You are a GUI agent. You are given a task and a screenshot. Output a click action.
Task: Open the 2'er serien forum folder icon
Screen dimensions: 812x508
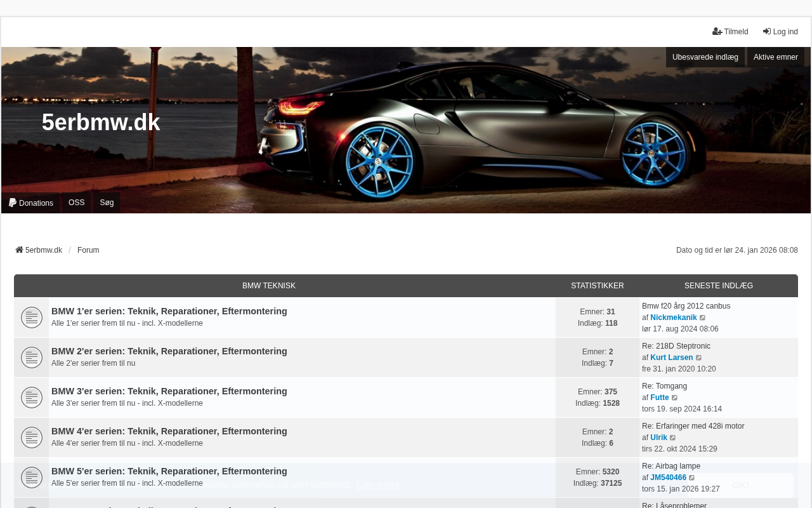tap(32, 358)
